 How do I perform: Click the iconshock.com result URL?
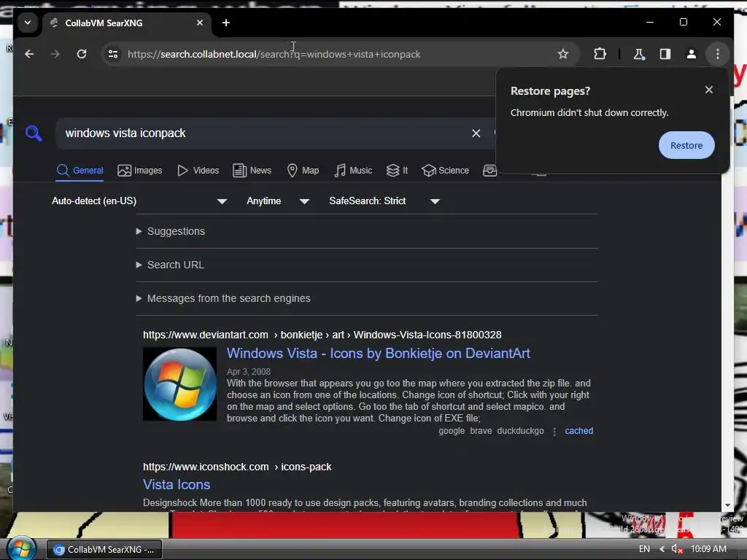point(237,467)
